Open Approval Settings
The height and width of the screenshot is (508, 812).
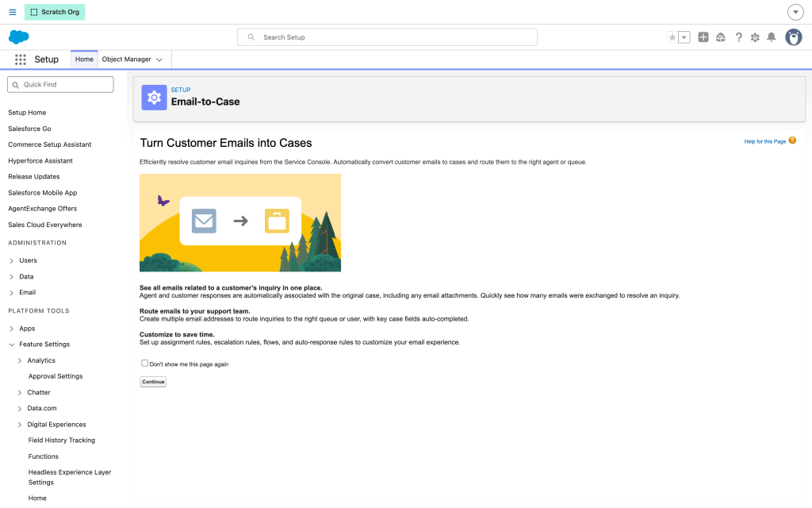pos(56,376)
